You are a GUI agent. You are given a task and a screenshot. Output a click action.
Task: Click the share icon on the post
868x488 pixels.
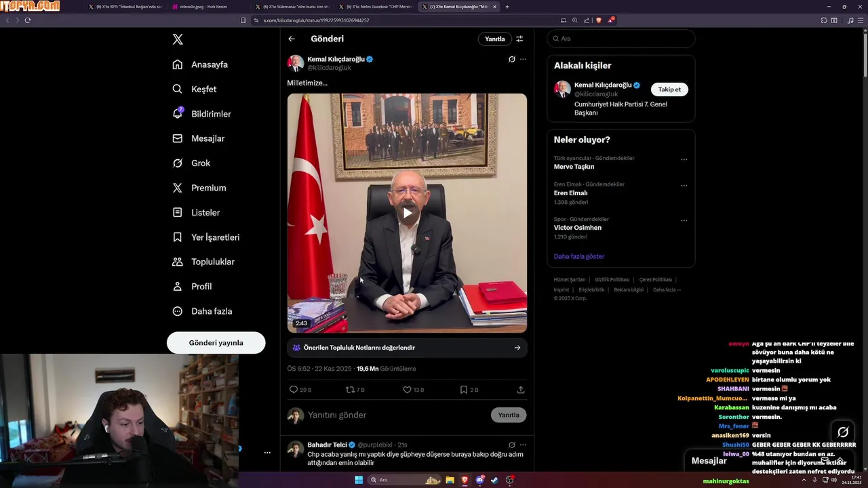521,390
